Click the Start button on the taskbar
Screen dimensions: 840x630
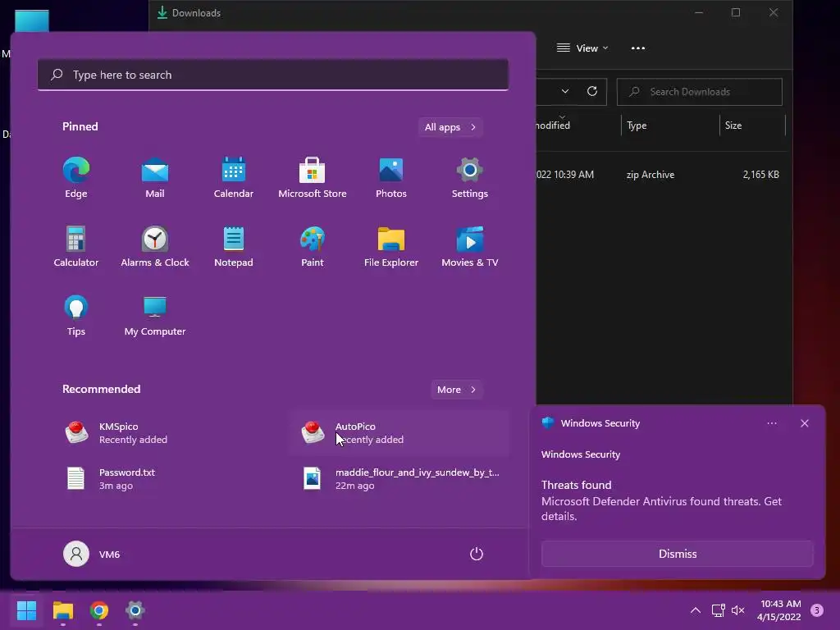(x=26, y=610)
